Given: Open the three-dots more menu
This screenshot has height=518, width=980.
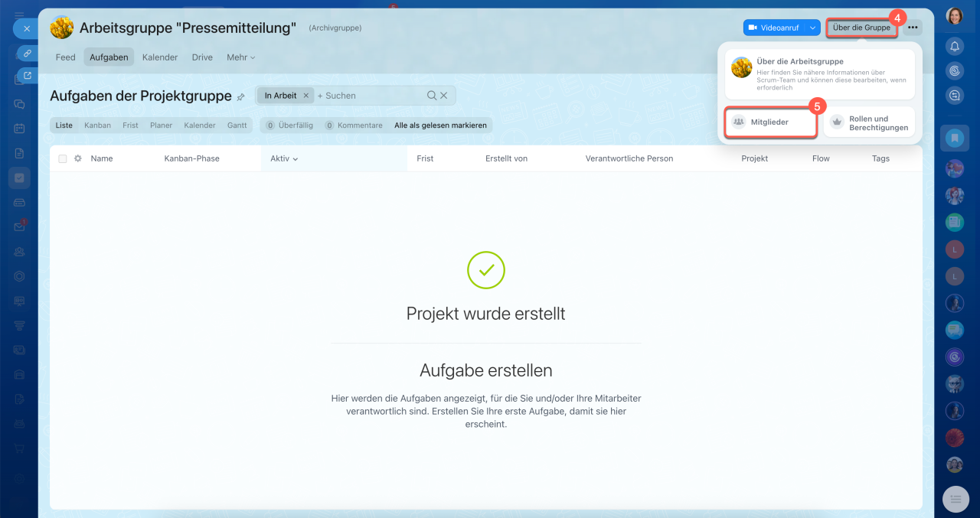Looking at the screenshot, I should coord(913,28).
